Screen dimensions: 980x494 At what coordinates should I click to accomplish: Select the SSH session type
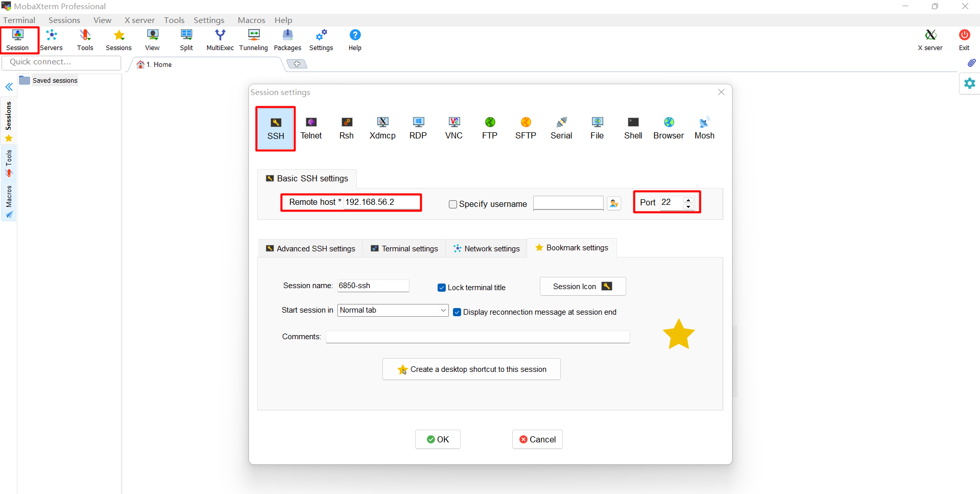[276, 128]
